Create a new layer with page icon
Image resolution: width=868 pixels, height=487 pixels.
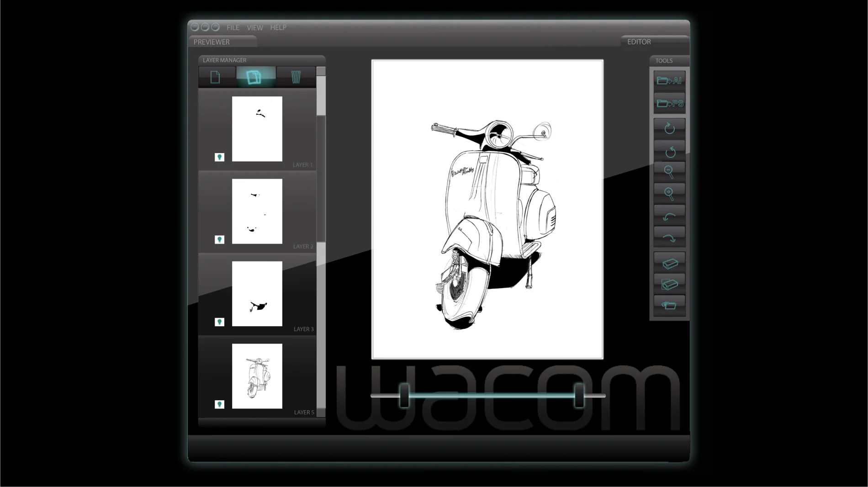(x=215, y=77)
